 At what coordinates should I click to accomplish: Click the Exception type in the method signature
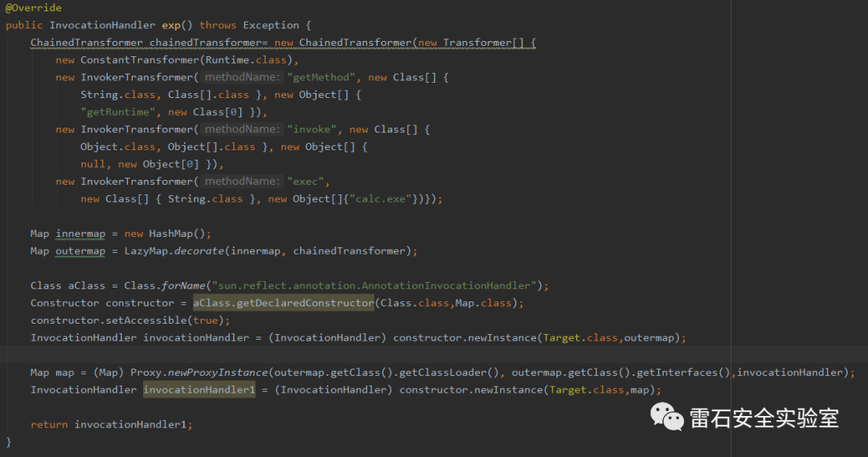(271, 26)
